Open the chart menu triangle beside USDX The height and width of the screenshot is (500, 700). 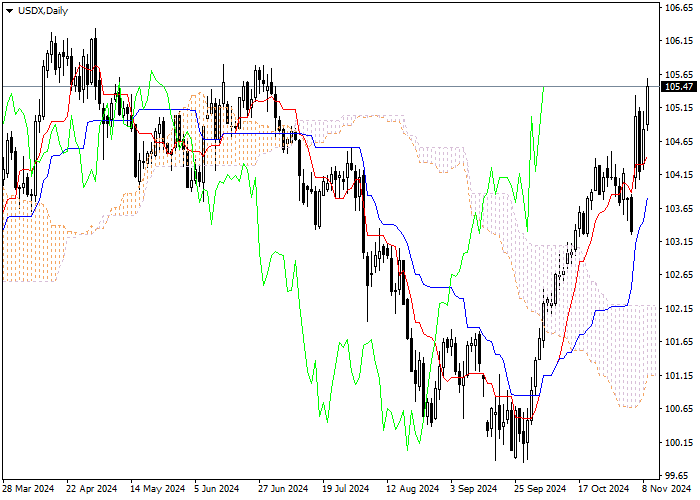(9, 11)
